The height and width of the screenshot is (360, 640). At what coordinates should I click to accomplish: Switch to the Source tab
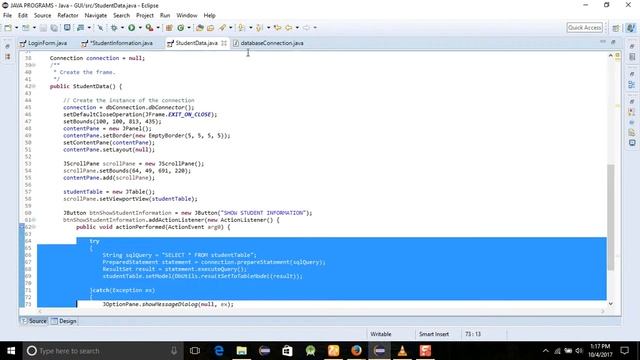34,321
